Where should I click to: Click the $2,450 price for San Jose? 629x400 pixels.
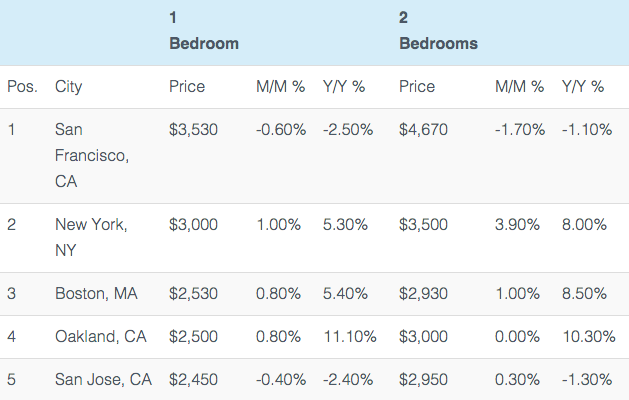[x=194, y=380]
